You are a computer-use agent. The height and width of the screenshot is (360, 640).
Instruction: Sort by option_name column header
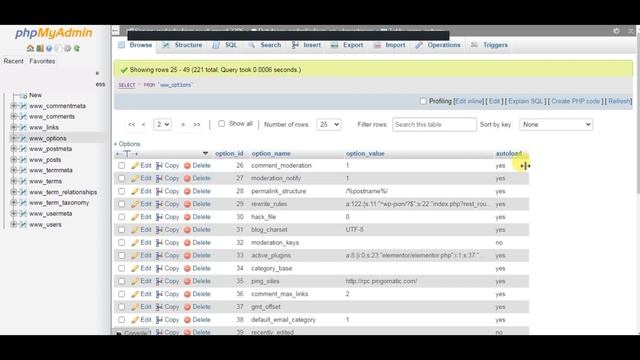[x=271, y=153]
